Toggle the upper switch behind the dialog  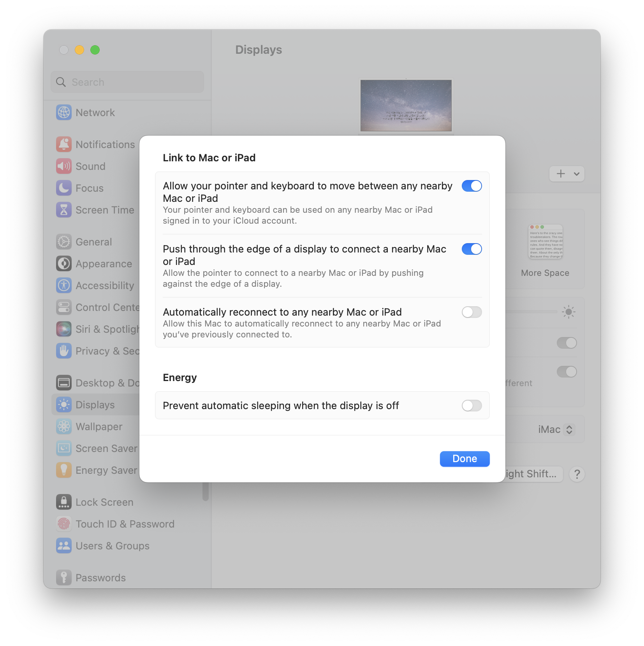567,343
